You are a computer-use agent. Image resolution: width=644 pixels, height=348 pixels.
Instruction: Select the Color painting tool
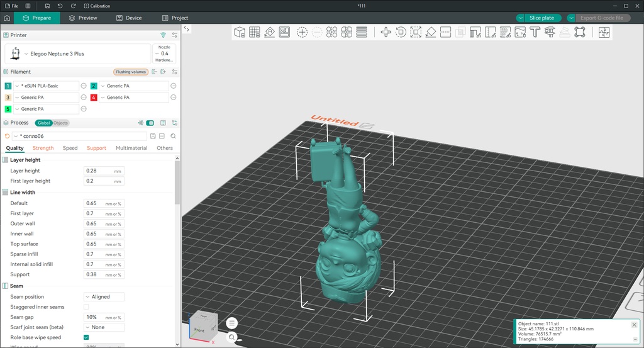click(520, 32)
